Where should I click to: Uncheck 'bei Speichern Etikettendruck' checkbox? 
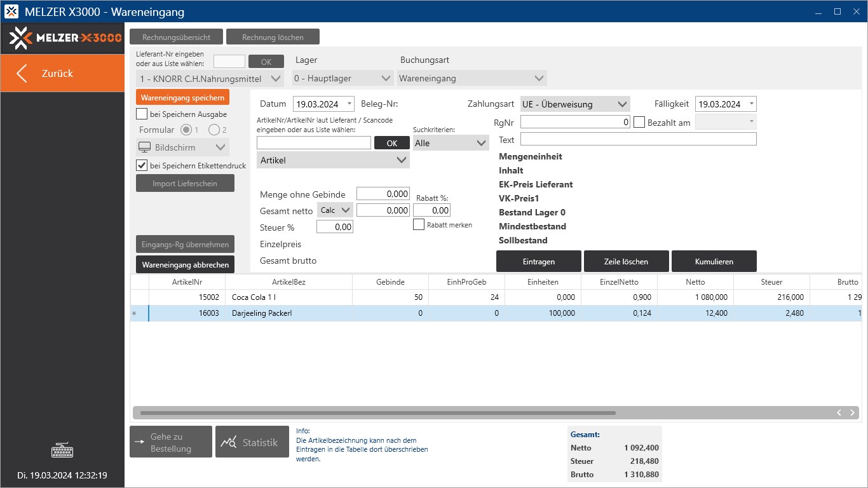[142, 165]
